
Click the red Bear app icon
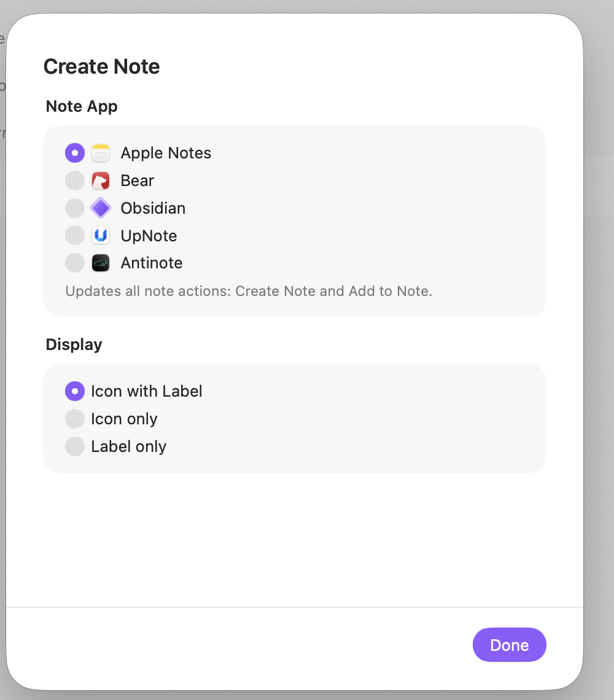click(101, 181)
